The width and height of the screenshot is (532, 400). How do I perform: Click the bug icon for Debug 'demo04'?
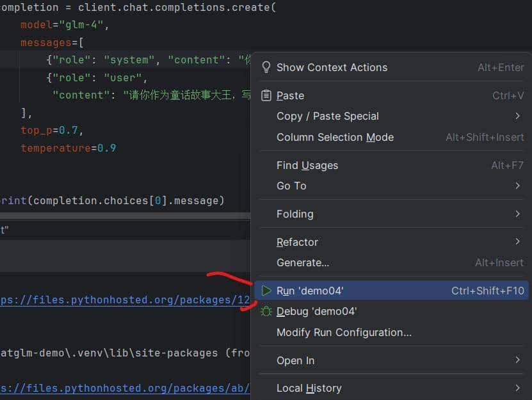pyautogui.click(x=266, y=311)
